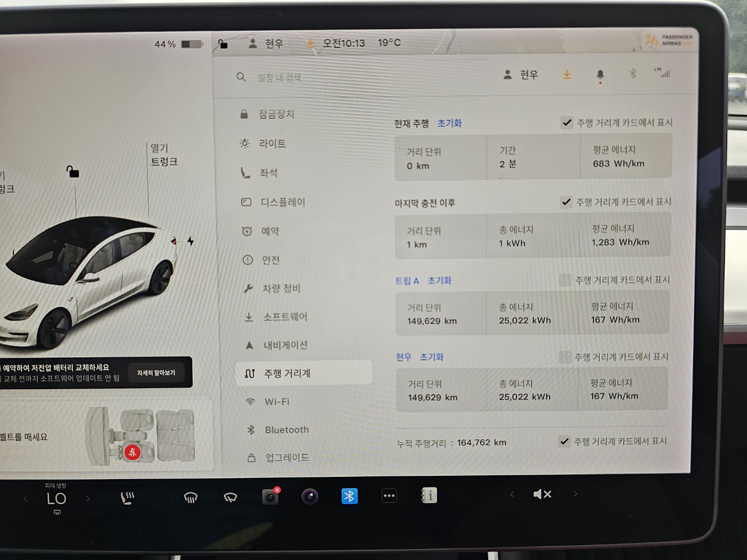Viewport: 747px width, 560px height.
Task: Tap the windshield wiper icon
Action: (231, 497)
